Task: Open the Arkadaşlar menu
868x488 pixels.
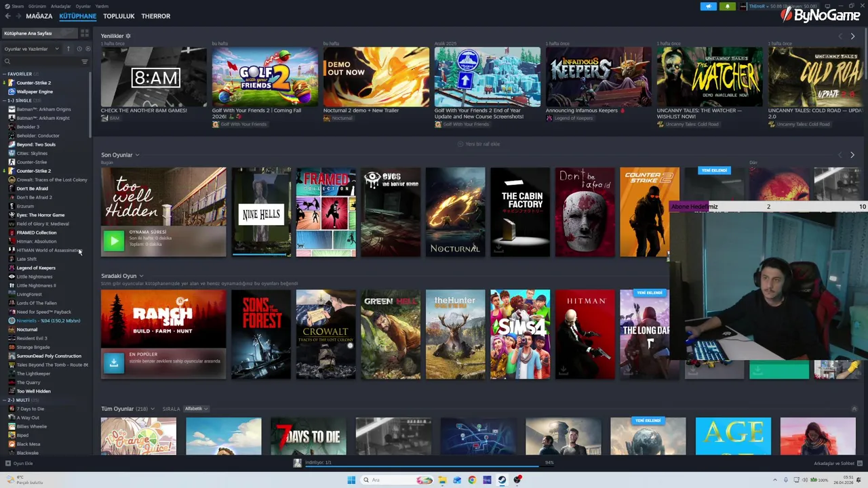Action: click(61, 6)
